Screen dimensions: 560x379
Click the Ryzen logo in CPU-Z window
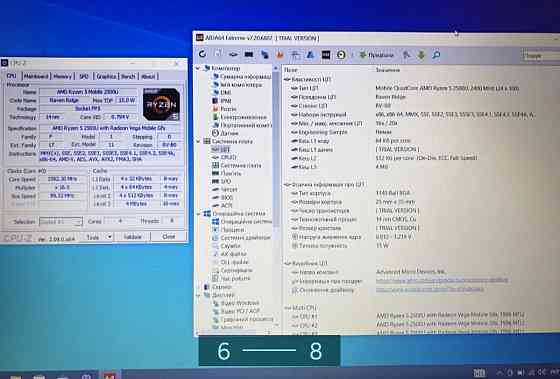pos(161,104)
